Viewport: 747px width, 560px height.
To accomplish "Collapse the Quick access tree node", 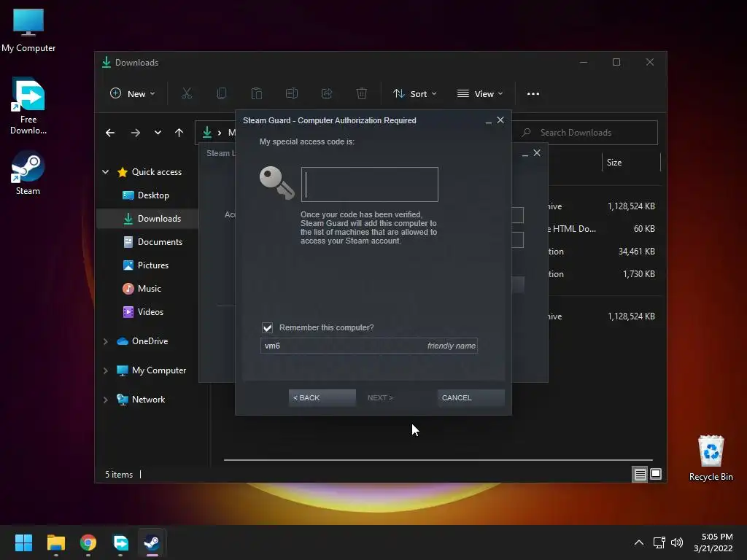I will 105,172.
